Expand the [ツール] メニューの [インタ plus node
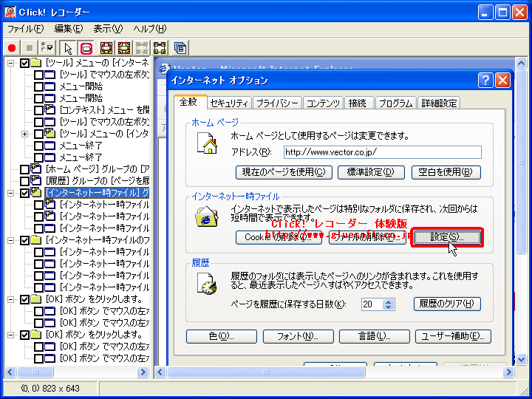The width and height of the screenshot is (532, 399). [x=25, y=134]
